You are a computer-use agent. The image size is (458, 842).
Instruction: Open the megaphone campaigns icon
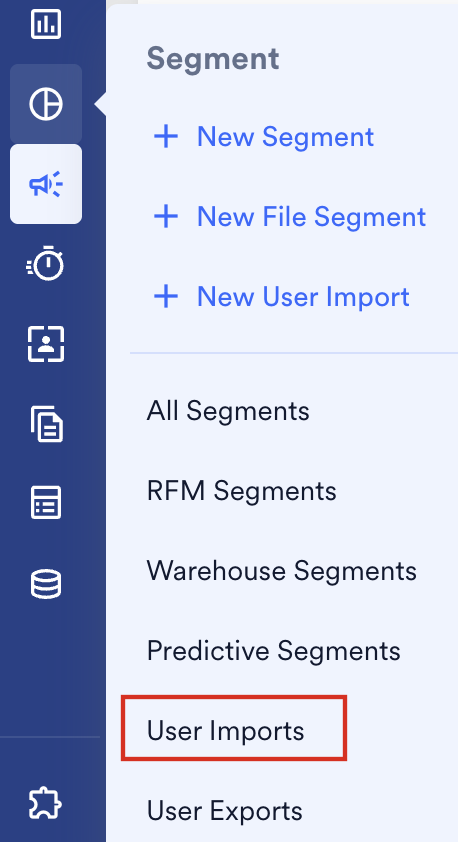46,184
